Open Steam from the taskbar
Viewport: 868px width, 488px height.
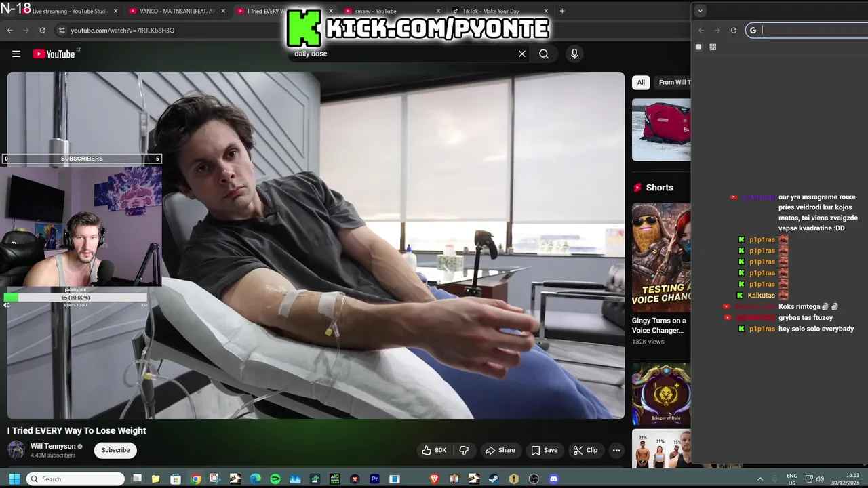coord(494,479)
